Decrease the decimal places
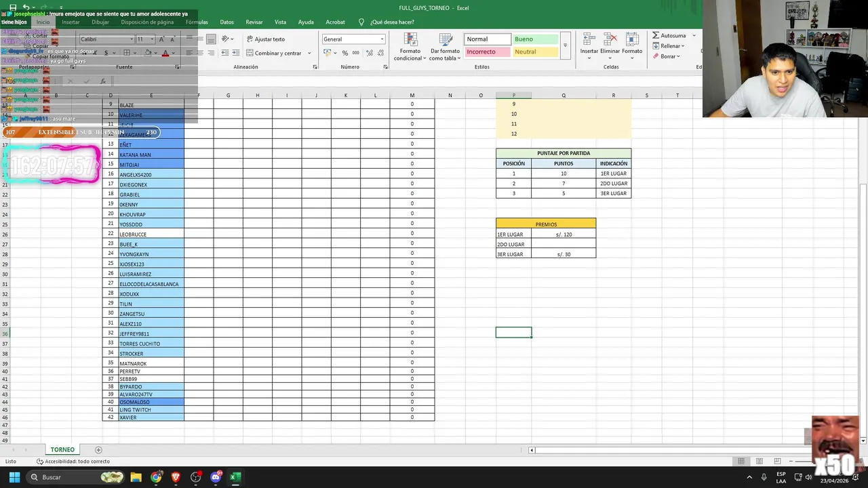The height and width of the screenshot is (488, 868). click(x=379, y=53)
